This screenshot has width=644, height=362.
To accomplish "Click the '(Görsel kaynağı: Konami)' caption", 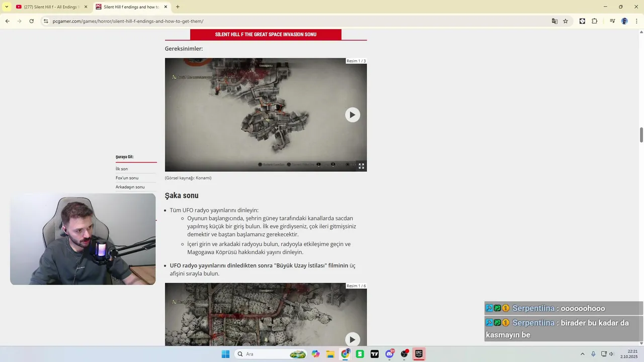I will click(188, 178).
